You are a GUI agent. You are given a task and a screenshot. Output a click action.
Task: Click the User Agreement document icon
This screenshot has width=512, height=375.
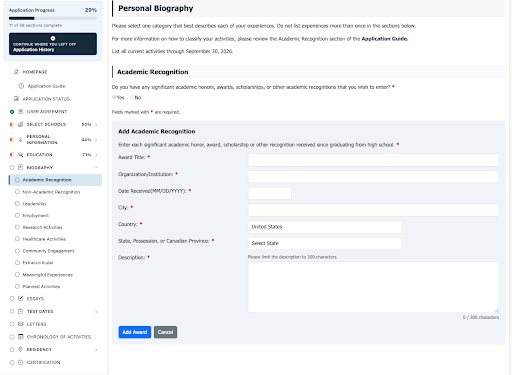[x=20, y=111]
